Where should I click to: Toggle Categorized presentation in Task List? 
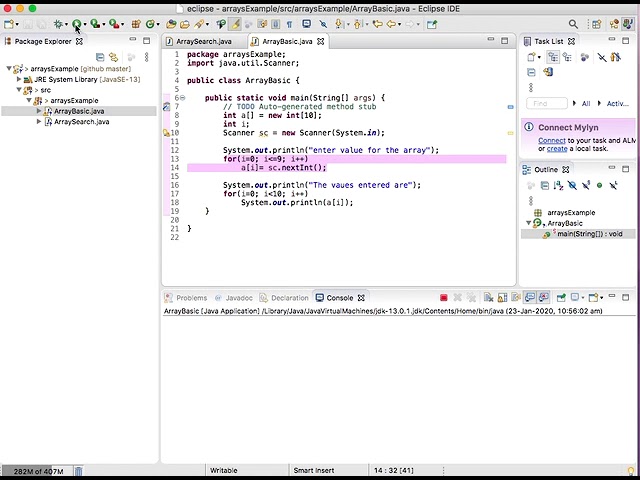point(553,57)
